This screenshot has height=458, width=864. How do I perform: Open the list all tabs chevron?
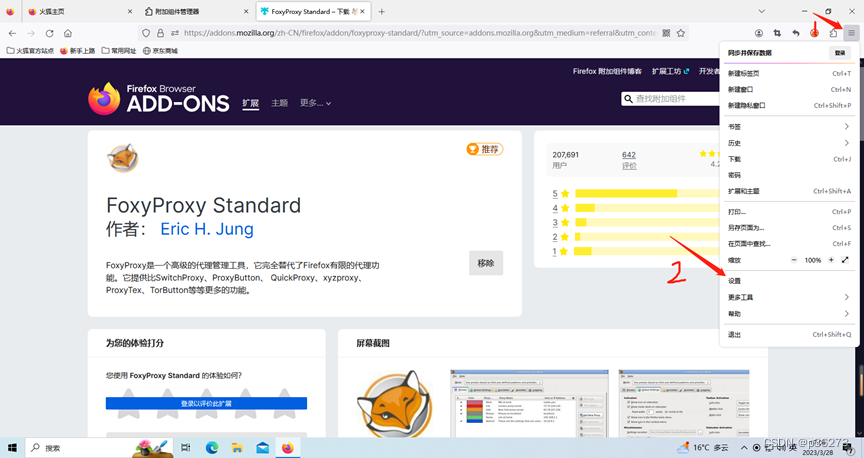(x=762, y=11)
